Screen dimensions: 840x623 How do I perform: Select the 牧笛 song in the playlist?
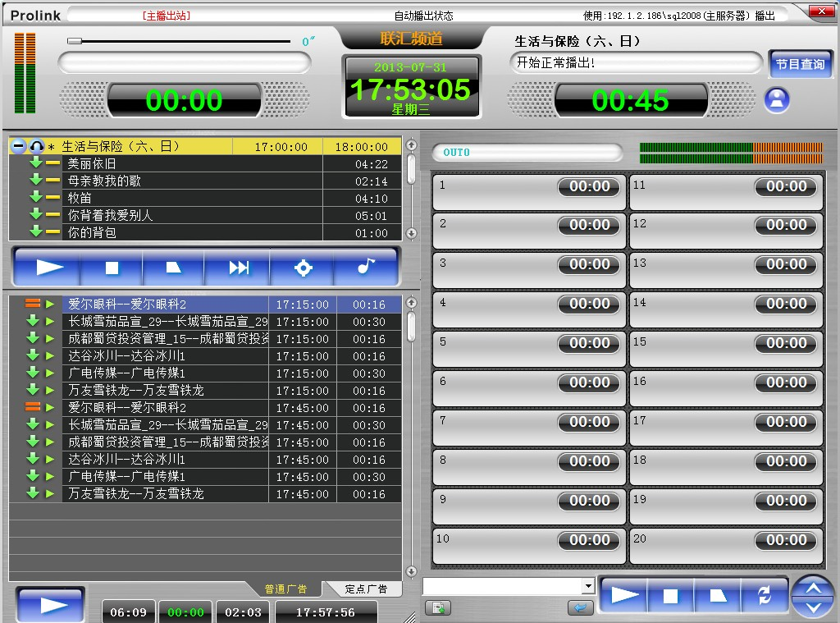(x=80, y=199)
